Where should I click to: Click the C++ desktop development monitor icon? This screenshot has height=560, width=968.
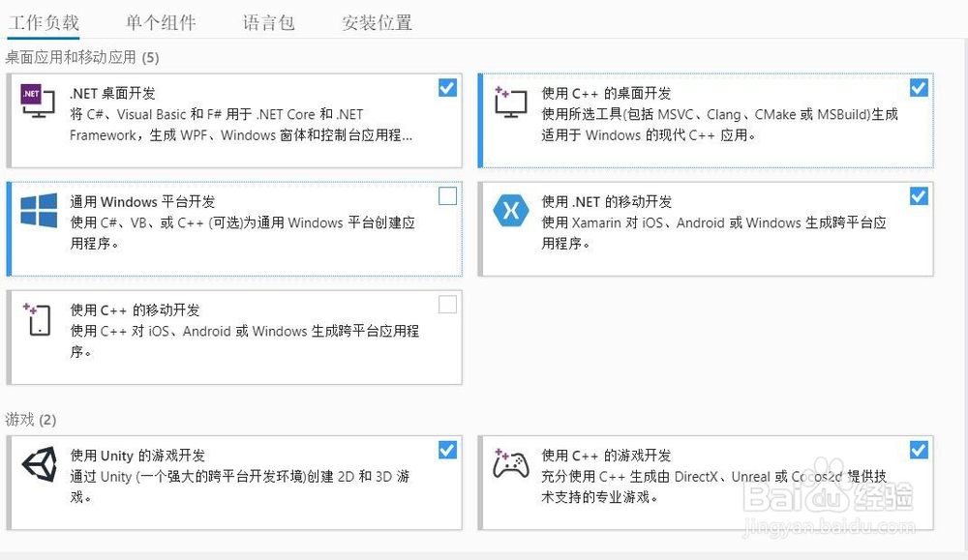(510, 102)
